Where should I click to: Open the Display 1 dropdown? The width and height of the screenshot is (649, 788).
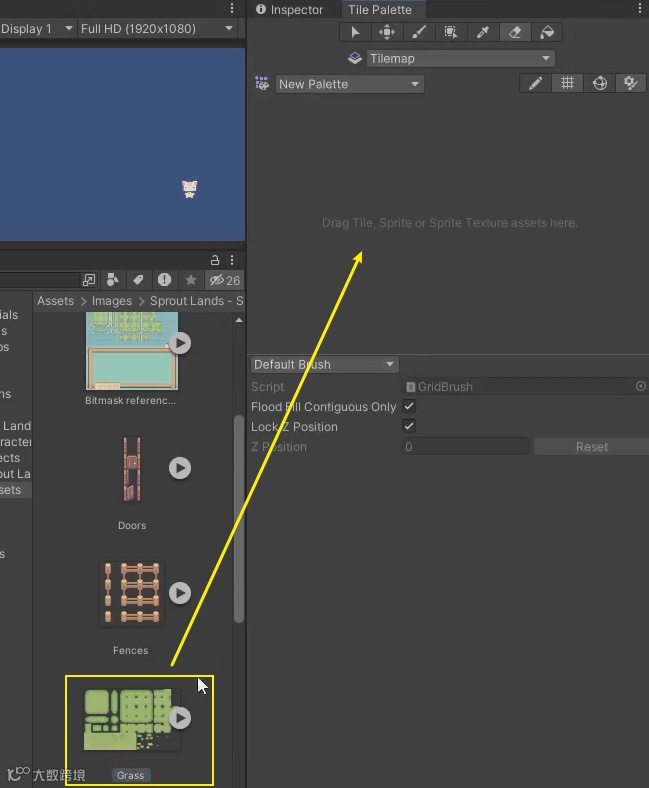(37, 29)
